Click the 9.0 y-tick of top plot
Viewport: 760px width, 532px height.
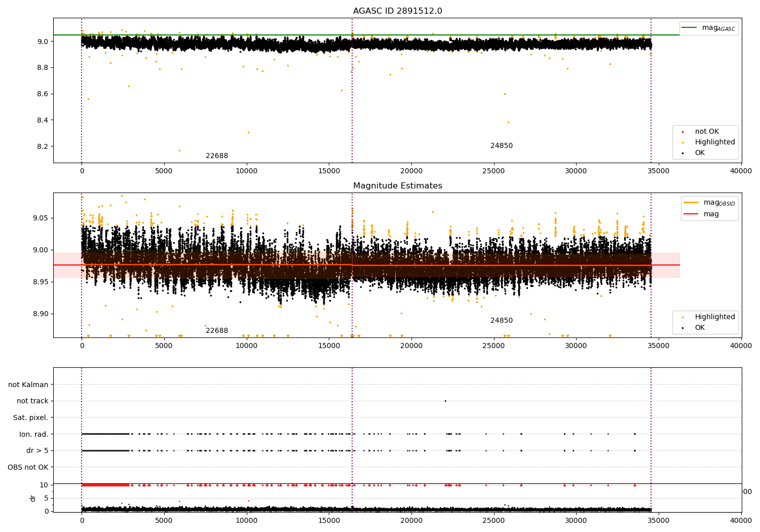click(43, 41)
